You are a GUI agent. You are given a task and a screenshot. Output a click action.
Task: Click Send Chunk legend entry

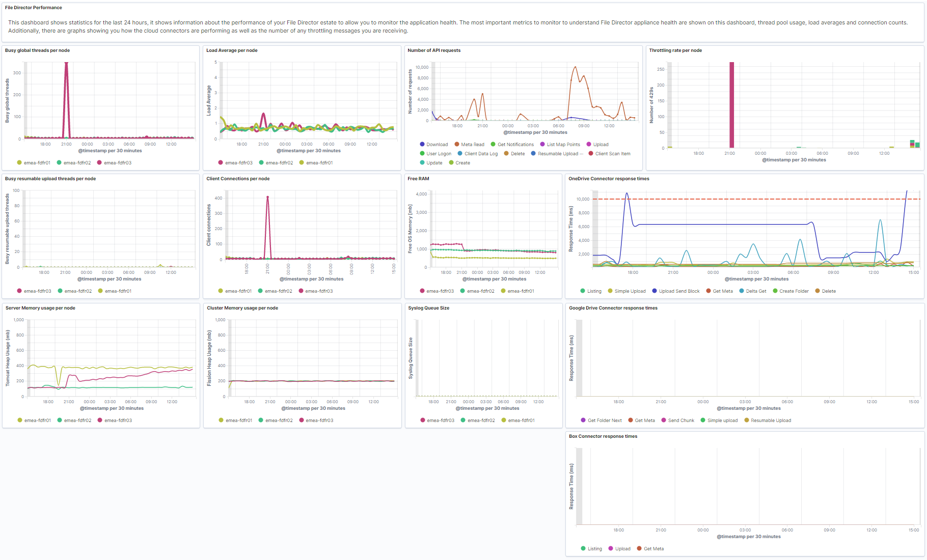tap(677, 421)
